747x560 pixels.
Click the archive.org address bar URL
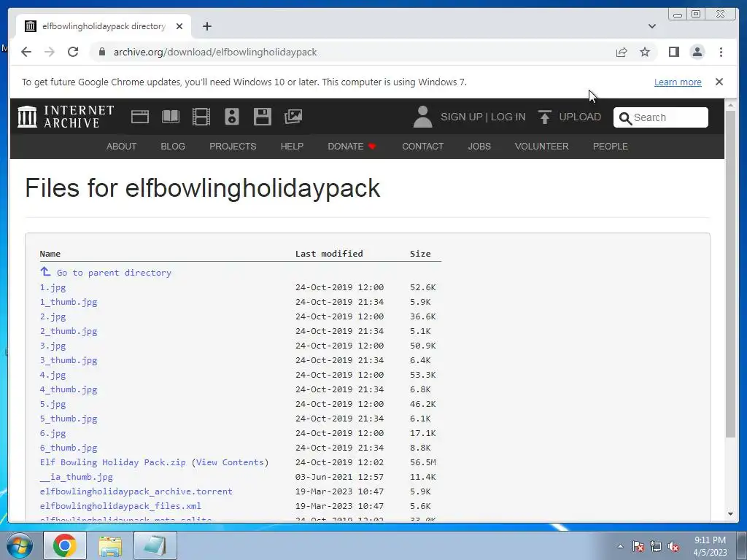(215, 52)
